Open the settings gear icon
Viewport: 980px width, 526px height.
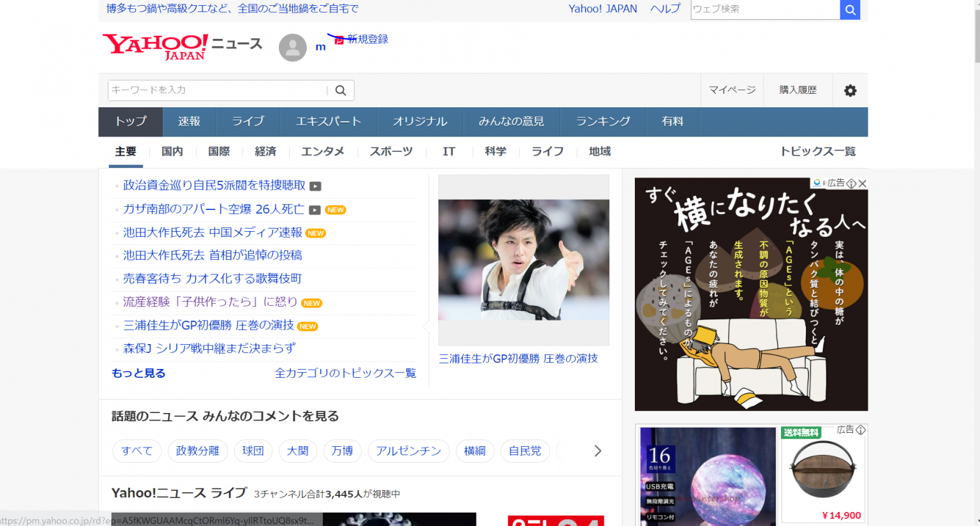click(850, 90)
